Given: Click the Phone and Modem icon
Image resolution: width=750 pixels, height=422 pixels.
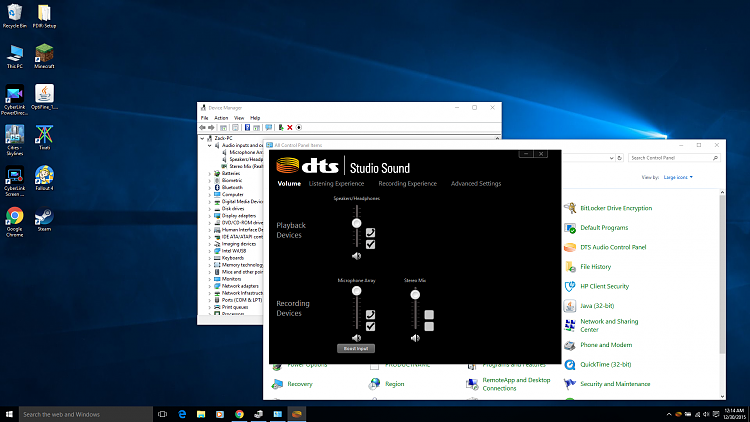Looking at the screenshot, I should [x=570, y=345].
